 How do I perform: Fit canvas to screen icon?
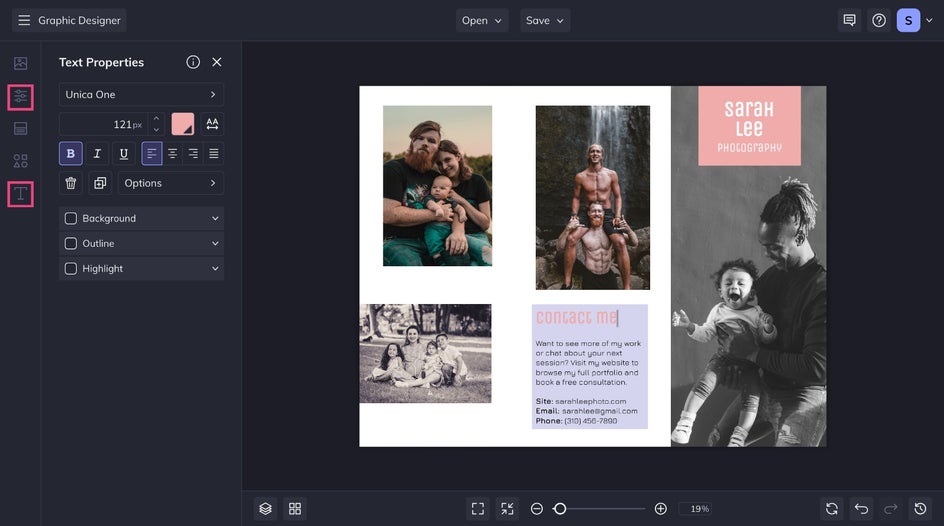pos(477,509)
